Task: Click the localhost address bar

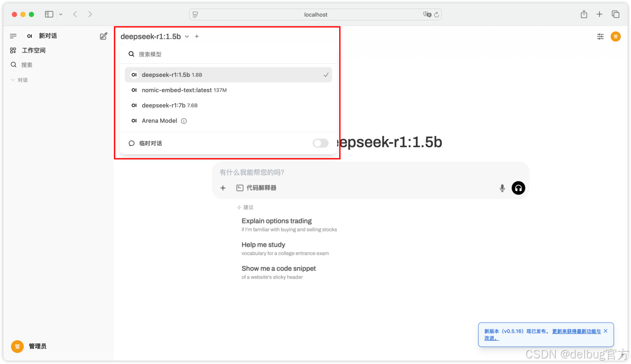Action: click(x=315, y=15)
